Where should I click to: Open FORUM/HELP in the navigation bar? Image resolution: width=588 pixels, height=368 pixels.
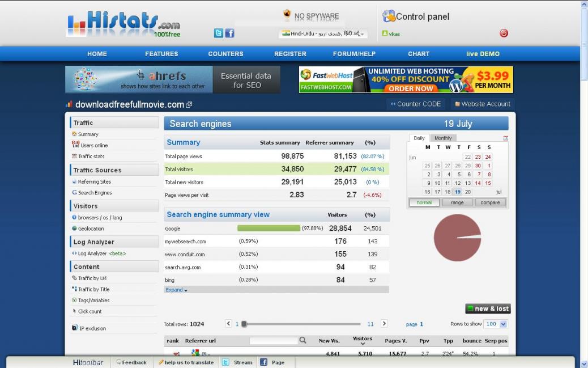(355, 54)
